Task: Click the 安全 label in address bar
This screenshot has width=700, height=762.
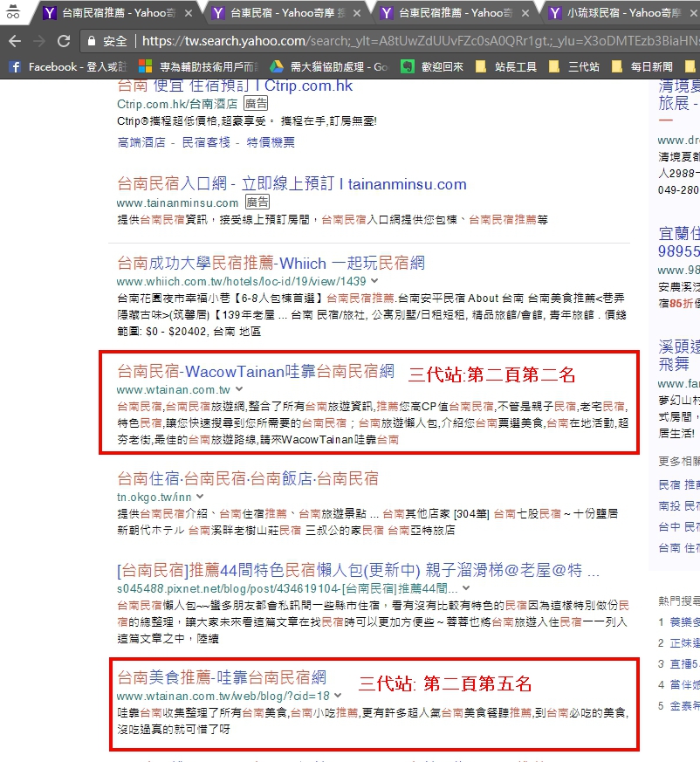Action: click(114, 41)
